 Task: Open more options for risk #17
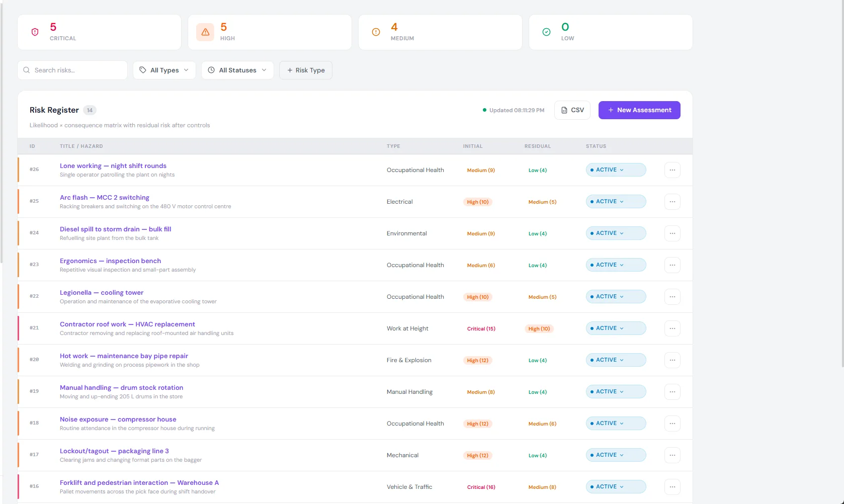[672, 455]
